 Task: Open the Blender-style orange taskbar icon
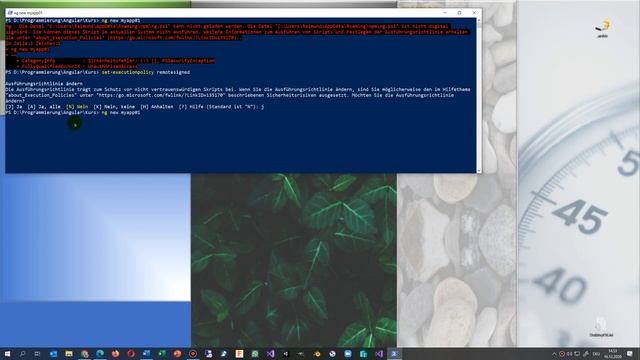click(x=317, y=353)
